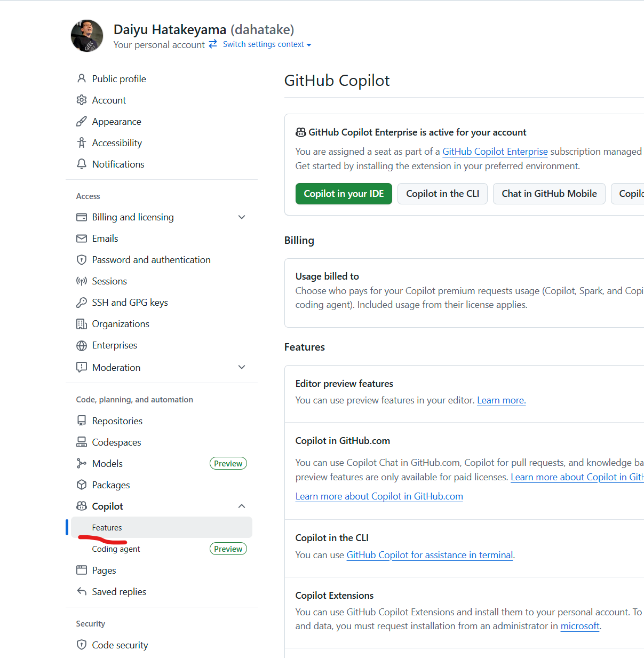The image size is (644, 658).
Task: Click the Enterprises globe icon
Action: [x=82, y=345]
